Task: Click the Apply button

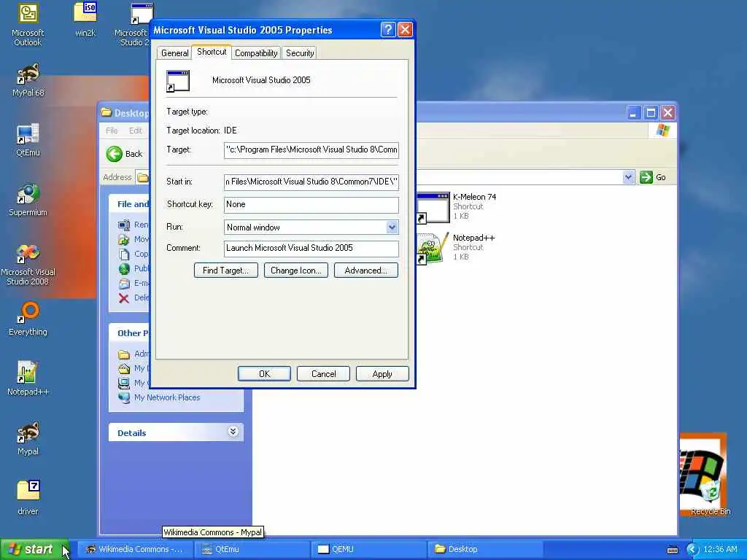Action: point(382,374)
